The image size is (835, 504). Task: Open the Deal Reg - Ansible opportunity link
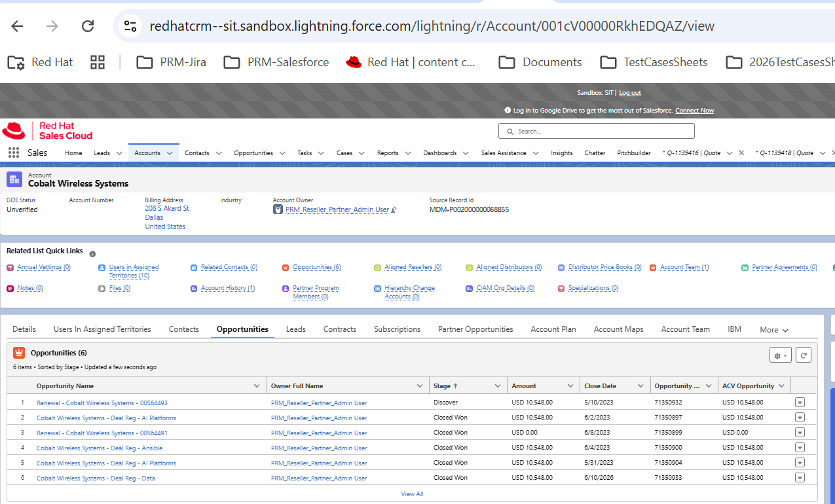[x=100, y=448]
